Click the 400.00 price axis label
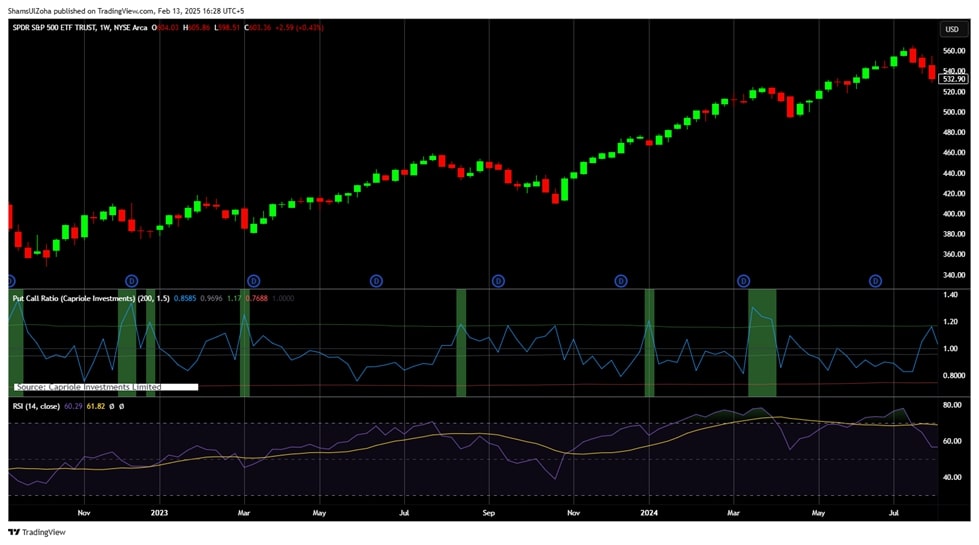The height and width of the screenshot is (545, 979). (x=954, y=214)
